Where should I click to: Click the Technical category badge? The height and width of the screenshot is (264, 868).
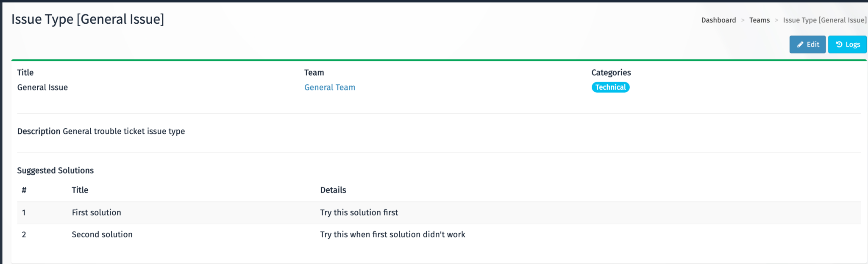pos(610,88)
